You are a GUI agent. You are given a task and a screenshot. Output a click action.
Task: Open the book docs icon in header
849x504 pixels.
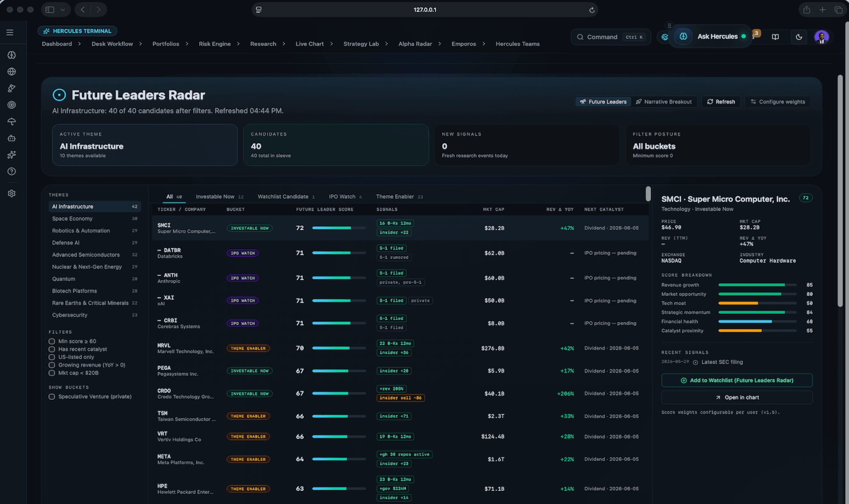coord(775,37)
